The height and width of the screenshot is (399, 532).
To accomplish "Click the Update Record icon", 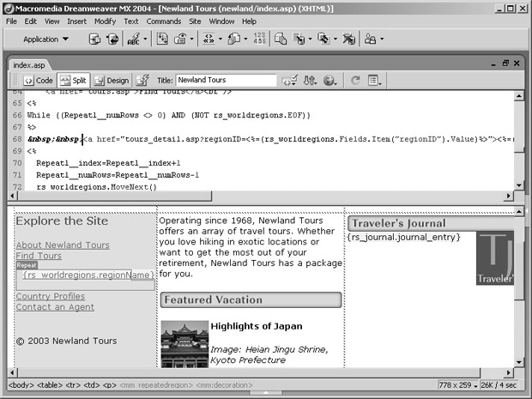I will tap(323, 39).
